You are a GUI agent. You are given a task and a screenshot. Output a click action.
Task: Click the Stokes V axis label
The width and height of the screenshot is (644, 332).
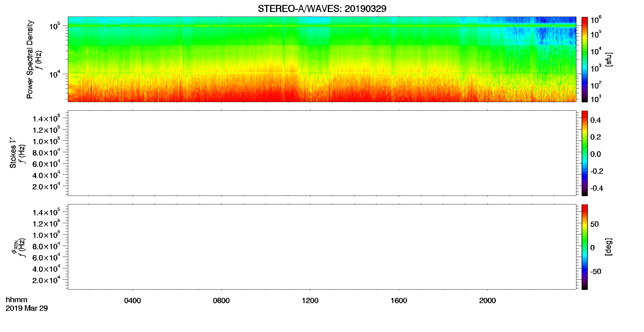(13, 153)
